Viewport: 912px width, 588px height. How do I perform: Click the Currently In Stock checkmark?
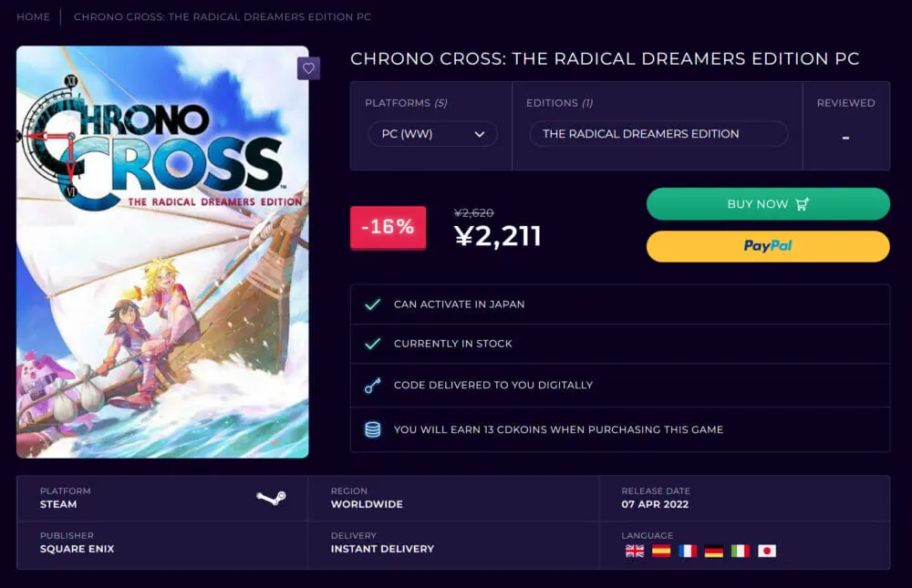pos(372,344)
